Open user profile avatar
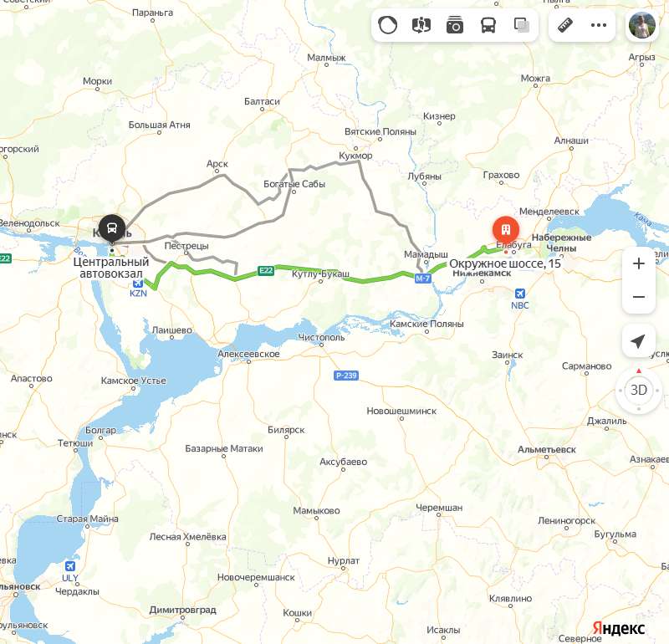 pyautogui.click(x=642, y=25)
